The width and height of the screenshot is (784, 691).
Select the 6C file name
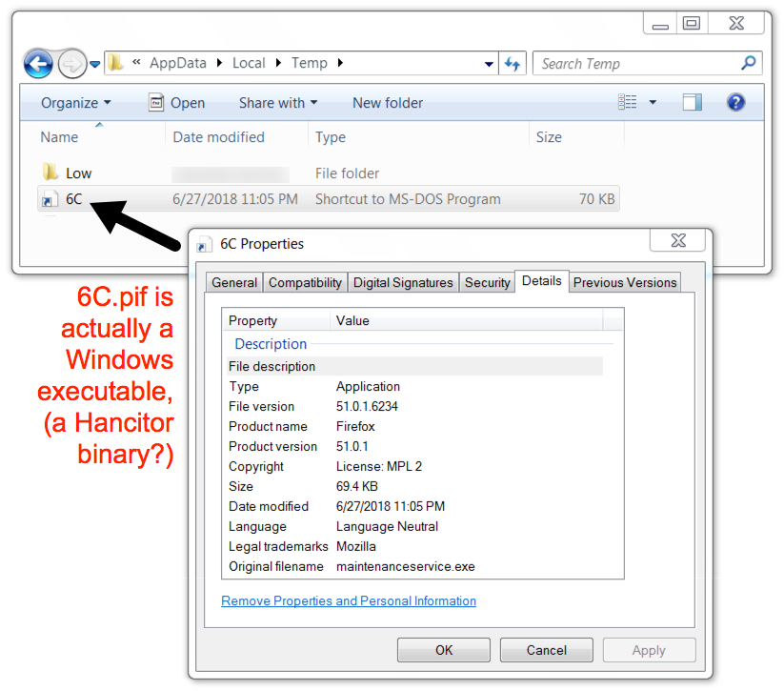coord(74,199)
